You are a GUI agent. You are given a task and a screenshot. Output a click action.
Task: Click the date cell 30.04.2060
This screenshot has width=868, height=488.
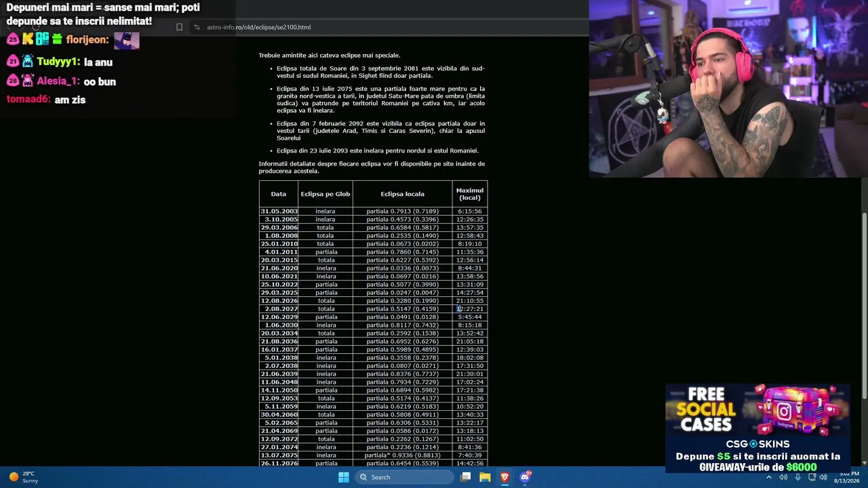(x=279, y=415)
